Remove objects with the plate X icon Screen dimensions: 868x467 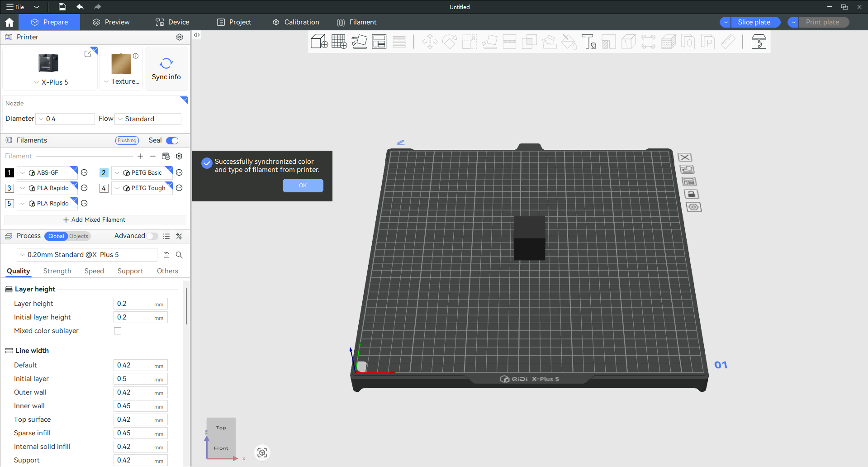pos(685,157)
